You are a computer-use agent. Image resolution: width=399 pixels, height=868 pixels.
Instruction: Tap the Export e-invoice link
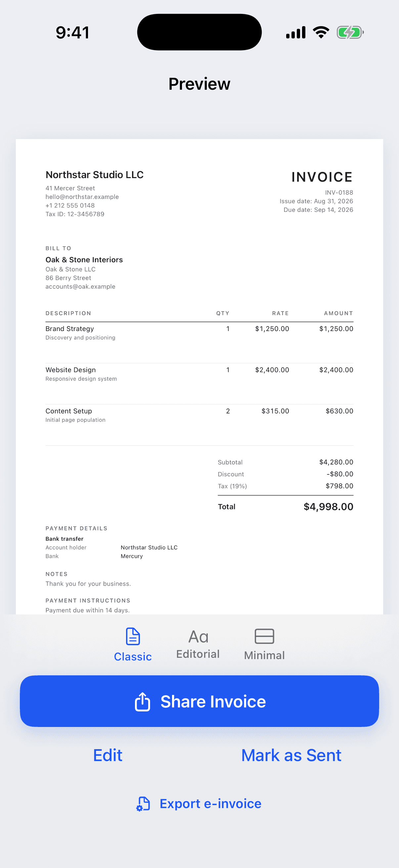[199, 804]
